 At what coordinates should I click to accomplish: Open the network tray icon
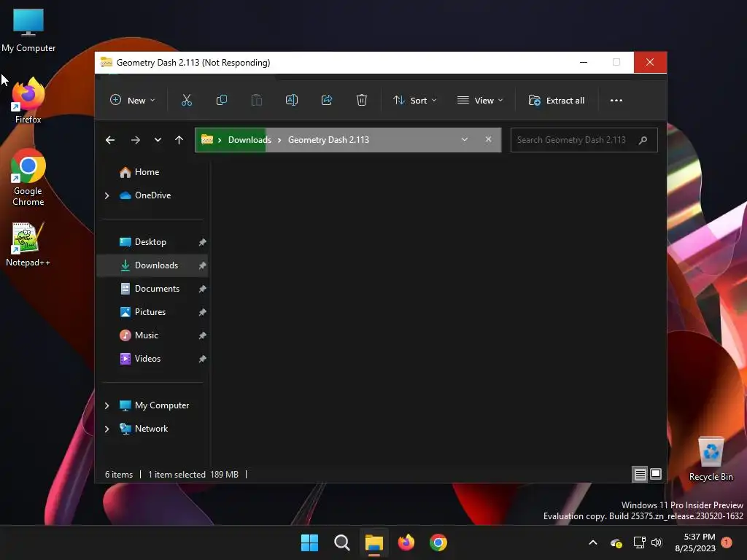pos(639,542)
